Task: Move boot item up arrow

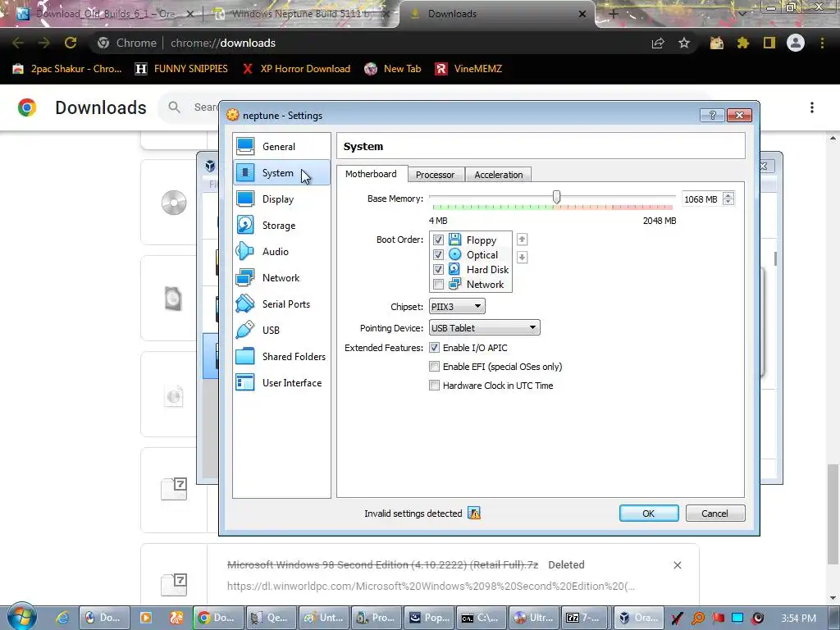Action: click(522, 240)
